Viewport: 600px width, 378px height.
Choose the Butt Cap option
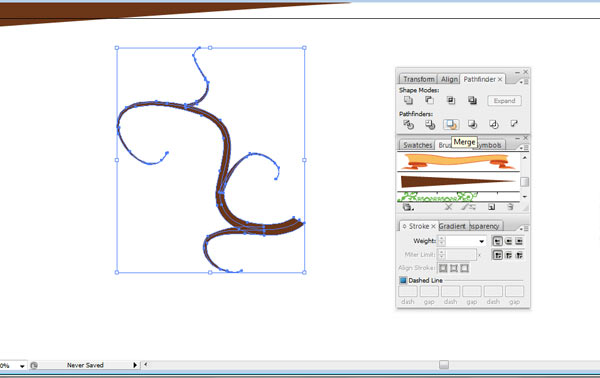tap(497, 241)
